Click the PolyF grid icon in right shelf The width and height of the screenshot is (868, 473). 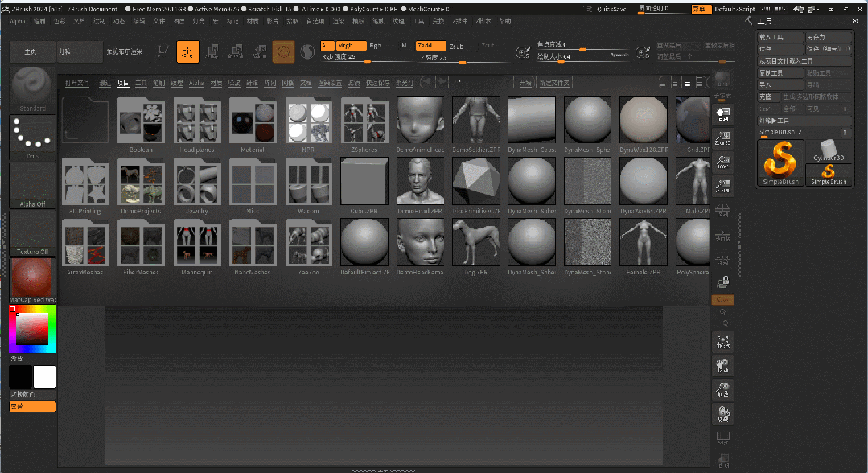coord(723,438)
